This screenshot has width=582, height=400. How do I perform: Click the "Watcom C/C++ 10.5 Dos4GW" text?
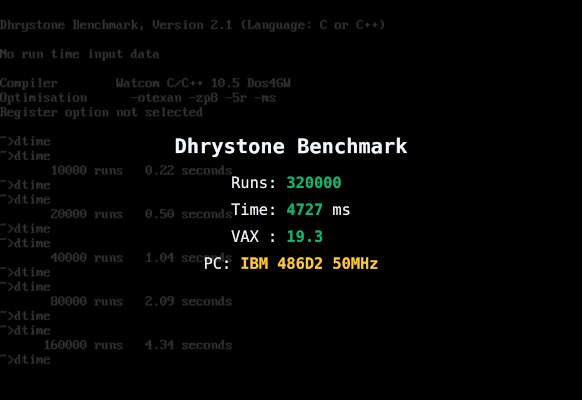click(x=203, y=83)
